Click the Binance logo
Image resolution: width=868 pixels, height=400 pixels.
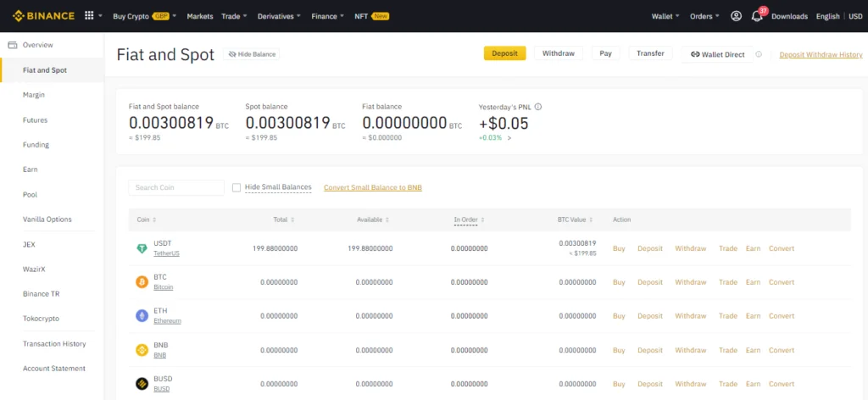[x=44, y=16]
